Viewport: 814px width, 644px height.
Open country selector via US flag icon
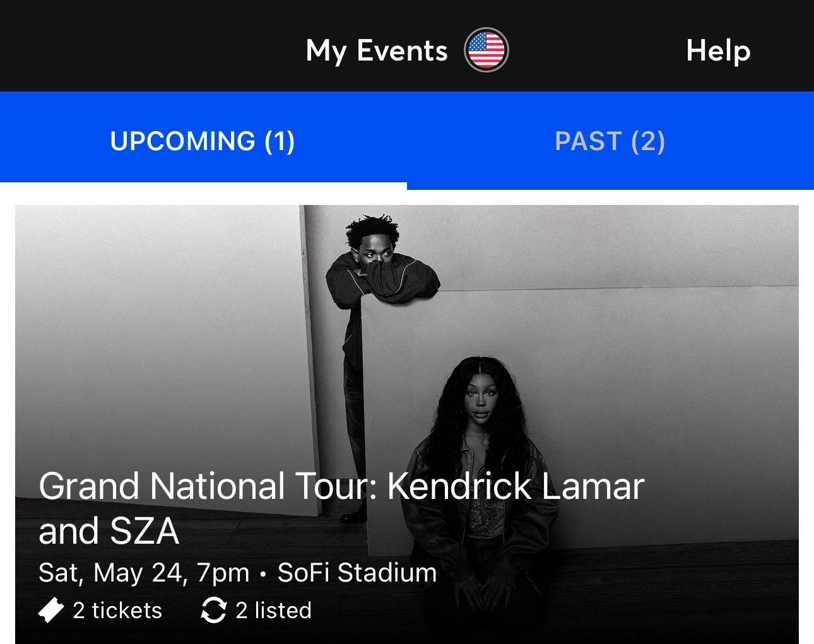(x=486, y=50)
